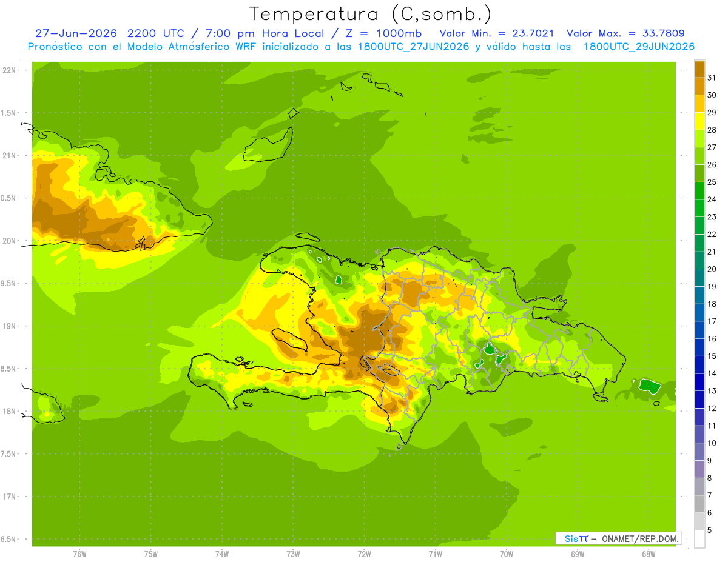This screenshot has height=562, width=728.
Task: Pick the teal swatch between 19 and 20
Action: point(699,278)
